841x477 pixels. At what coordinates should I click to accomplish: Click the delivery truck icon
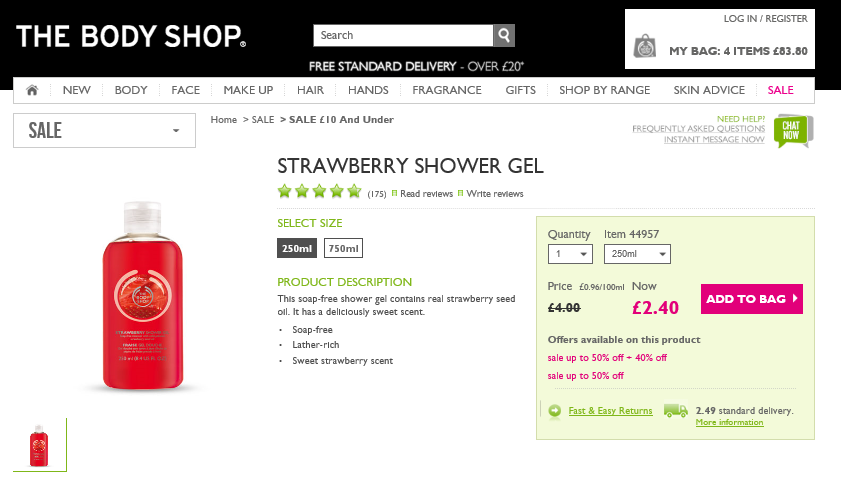(675, 410)
